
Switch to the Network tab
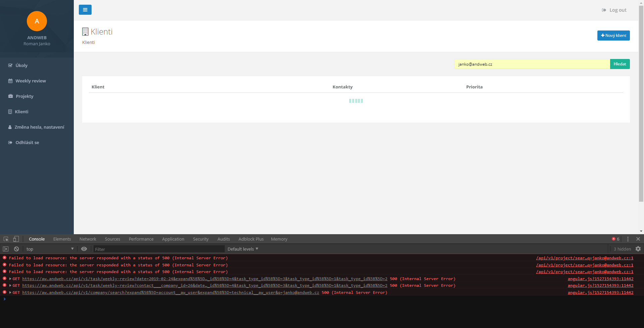[88, 239]
